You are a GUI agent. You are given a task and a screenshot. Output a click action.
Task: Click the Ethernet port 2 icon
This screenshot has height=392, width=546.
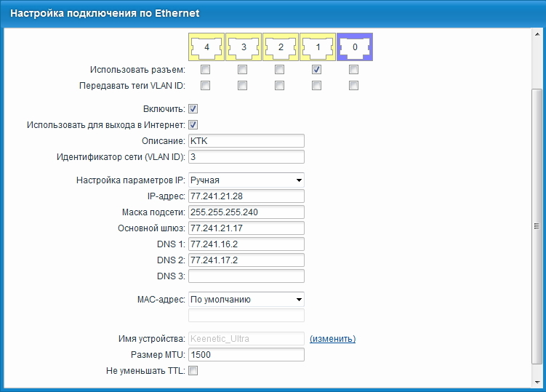(x=280, y=47)
